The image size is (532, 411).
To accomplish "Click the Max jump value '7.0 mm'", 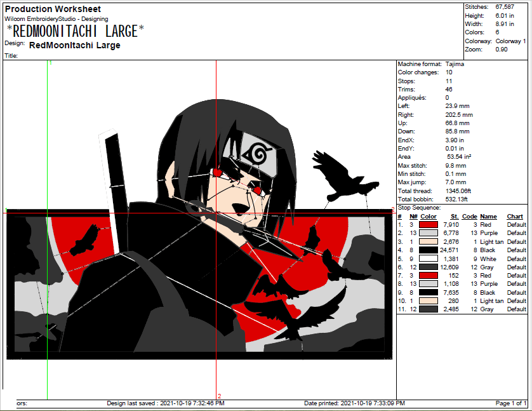I will click(x=456, y=182).
